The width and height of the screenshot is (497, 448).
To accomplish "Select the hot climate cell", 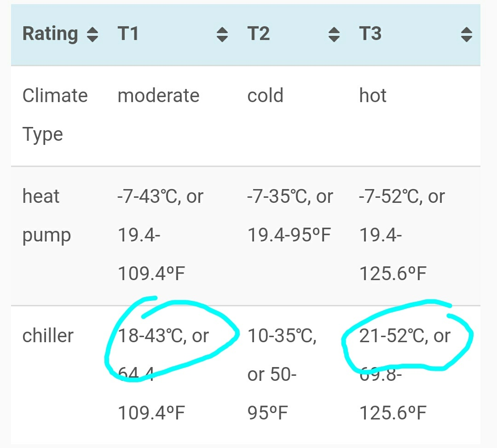I will (x=373, y=95).
